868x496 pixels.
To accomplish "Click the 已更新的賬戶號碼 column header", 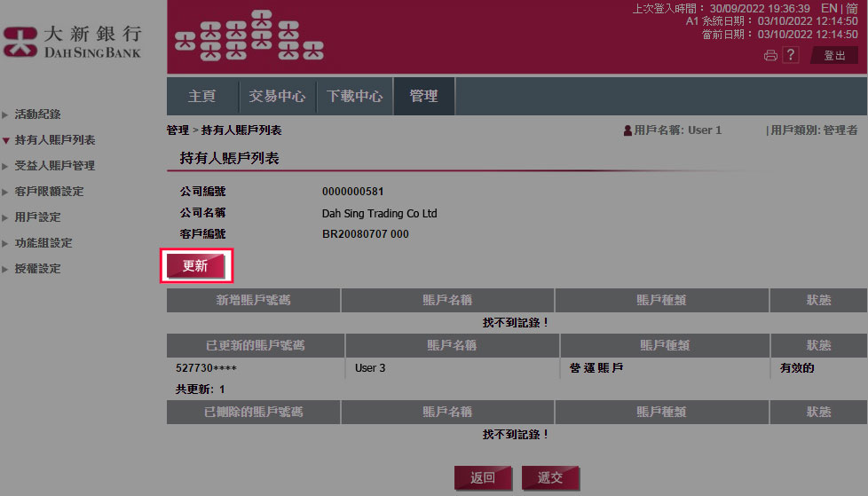I will point(256,345).
